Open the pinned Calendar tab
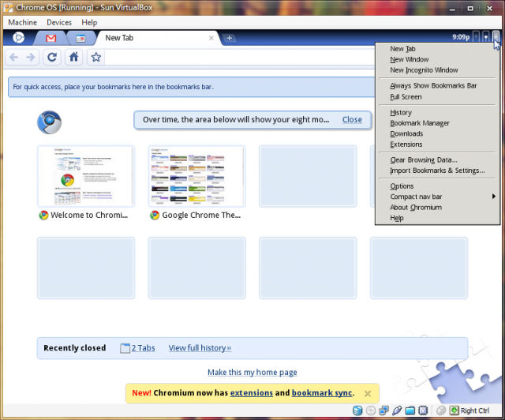Image resolution: width=505 pixels, height=420 pixels. 80,39
